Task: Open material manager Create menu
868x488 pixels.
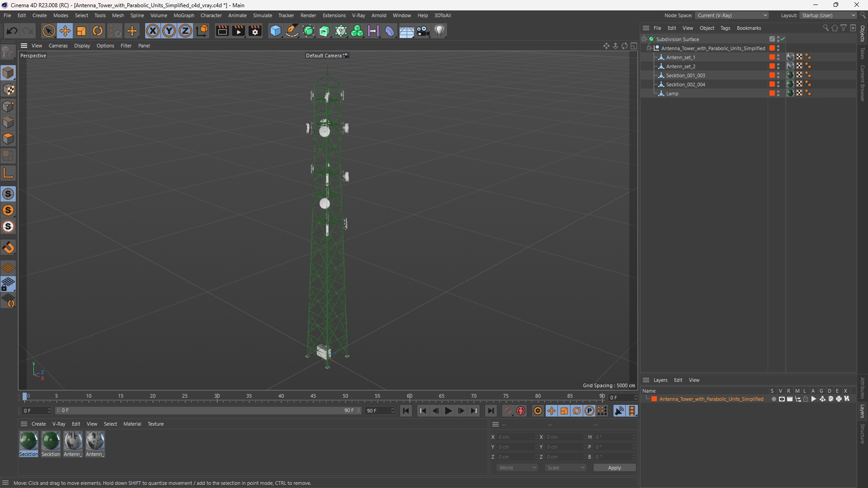Action: 38,424
